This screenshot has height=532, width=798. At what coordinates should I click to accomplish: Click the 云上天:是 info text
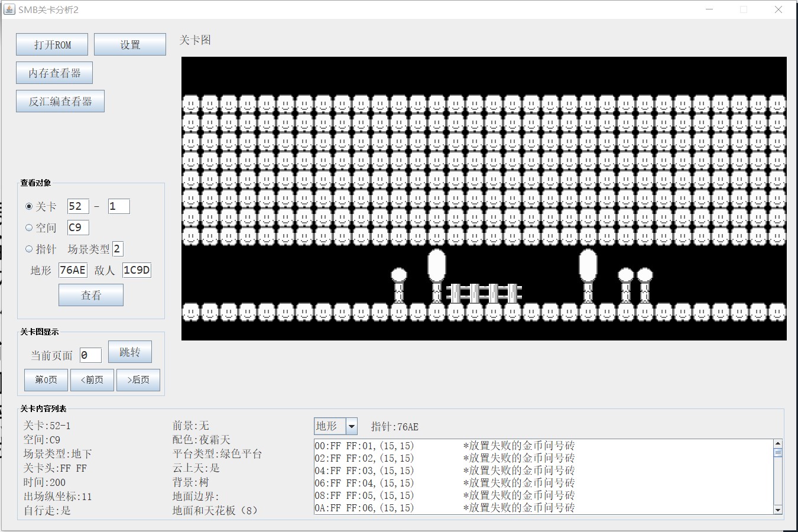coord(196,468)
